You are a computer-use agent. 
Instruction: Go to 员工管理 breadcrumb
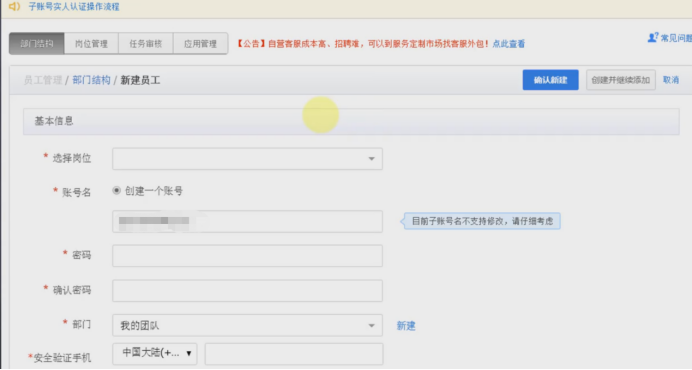(x=43, y=80)
